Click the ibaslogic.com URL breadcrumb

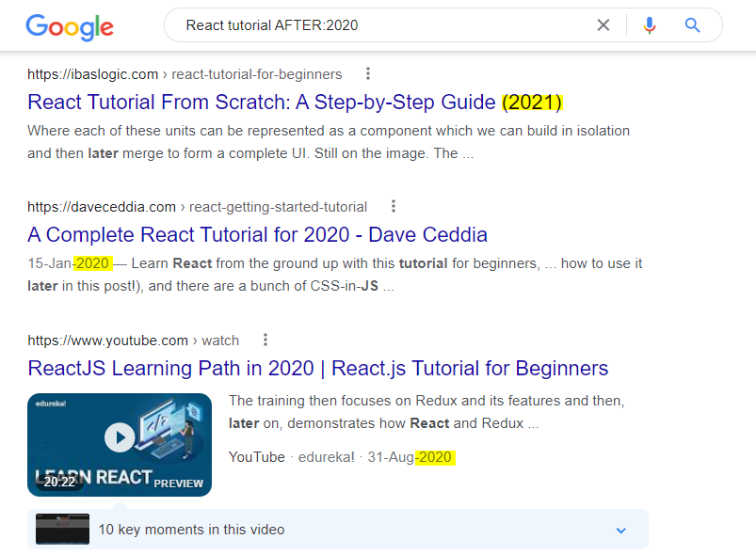185,74
